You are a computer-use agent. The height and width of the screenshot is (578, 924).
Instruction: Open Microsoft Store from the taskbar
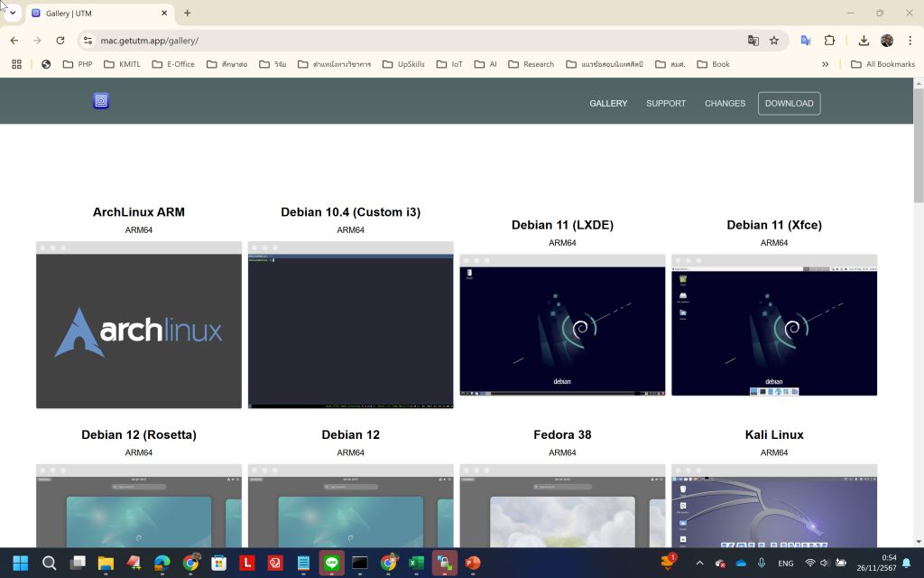[218, 563]
